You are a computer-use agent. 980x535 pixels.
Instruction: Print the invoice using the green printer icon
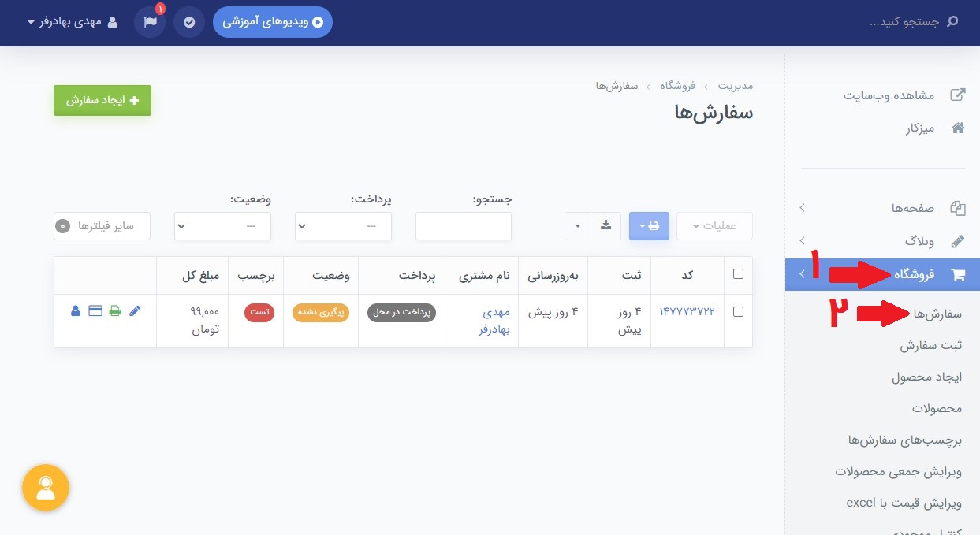115,310
